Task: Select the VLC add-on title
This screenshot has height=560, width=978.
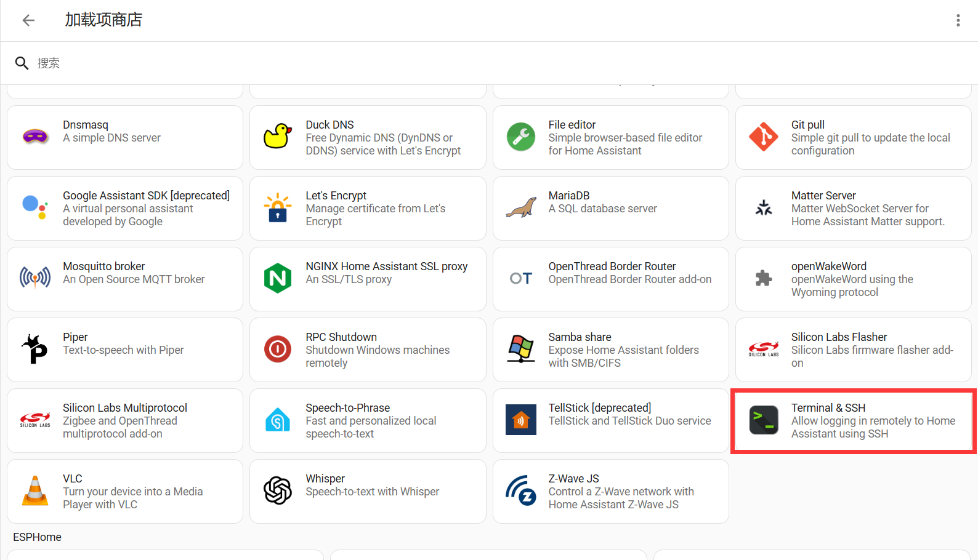Action: (x=73, y=479)
